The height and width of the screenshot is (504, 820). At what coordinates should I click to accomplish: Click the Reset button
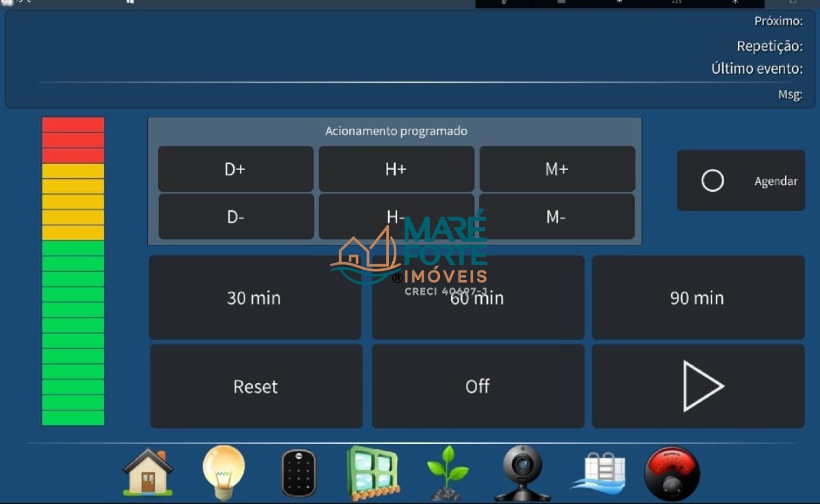tap(256, 387)
